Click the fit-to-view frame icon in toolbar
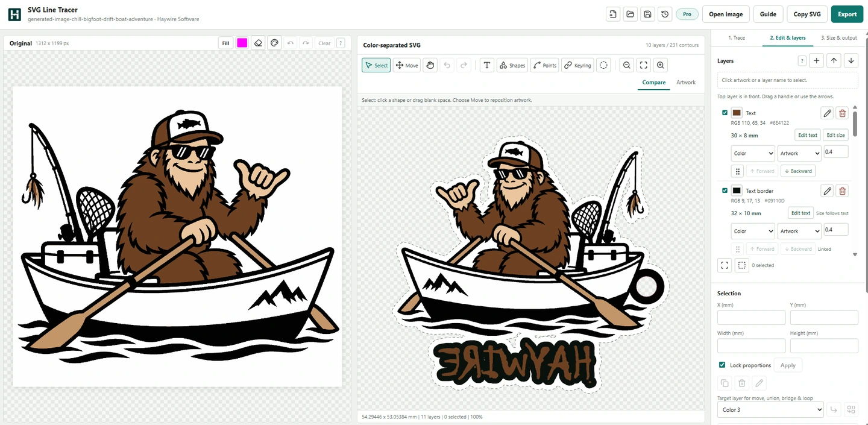The width and height of the screenshot is (868, 425). 644,65
